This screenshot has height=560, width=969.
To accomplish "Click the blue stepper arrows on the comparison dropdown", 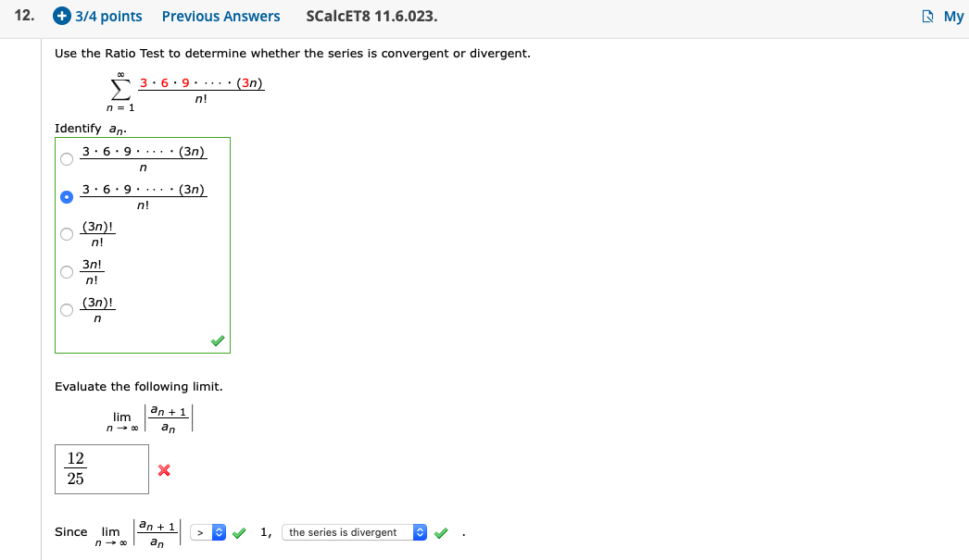I will tap(219, 532).
